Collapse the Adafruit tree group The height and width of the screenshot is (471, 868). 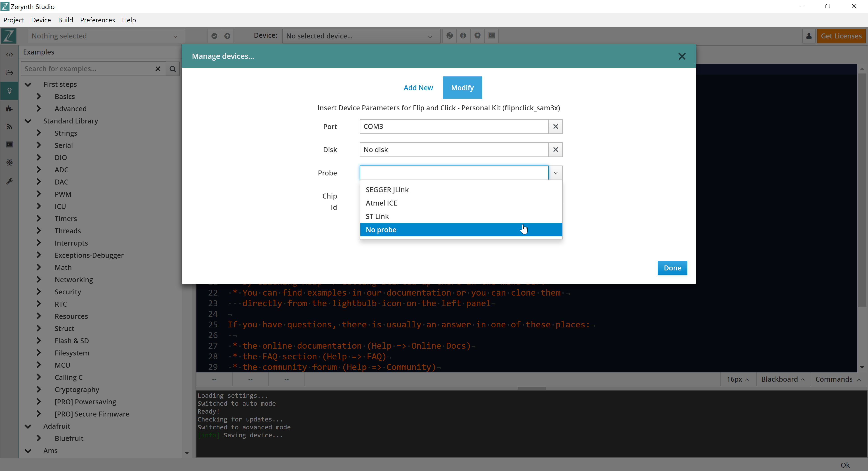[28, 426]
